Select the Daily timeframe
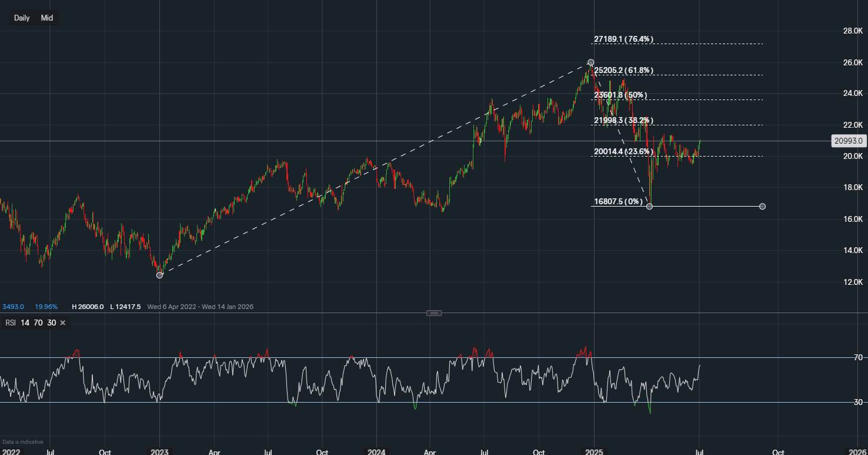This screenshot has height=455, width=868. tap(21, 18)
